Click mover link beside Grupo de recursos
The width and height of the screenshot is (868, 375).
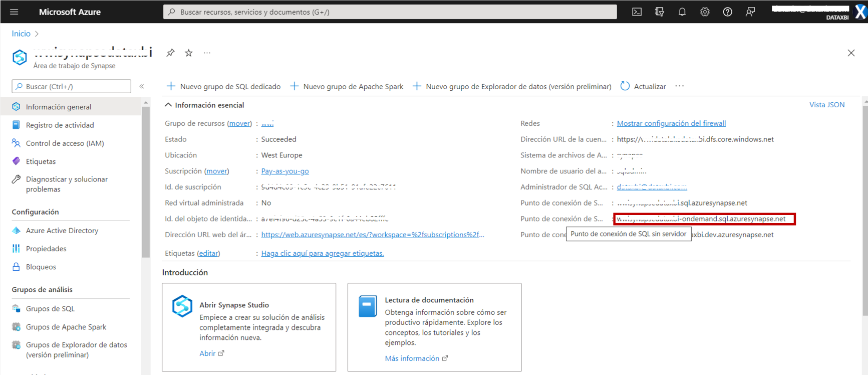tap(239, 123)
